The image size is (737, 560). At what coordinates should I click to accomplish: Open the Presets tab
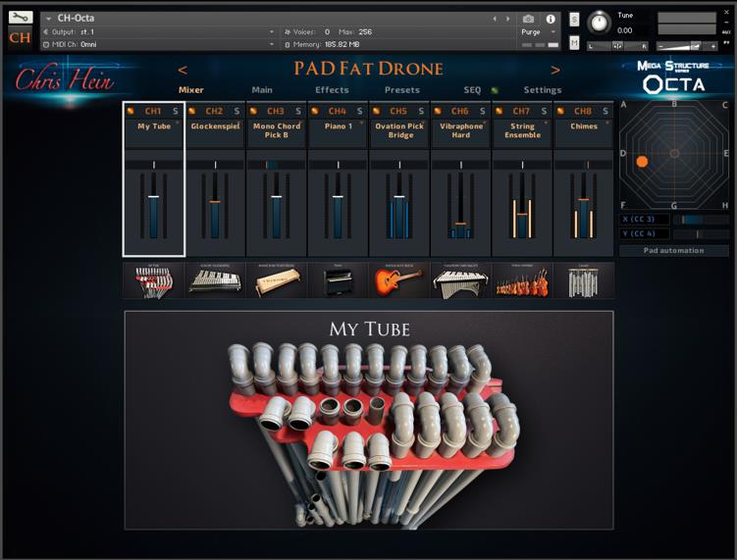[401, 90]
